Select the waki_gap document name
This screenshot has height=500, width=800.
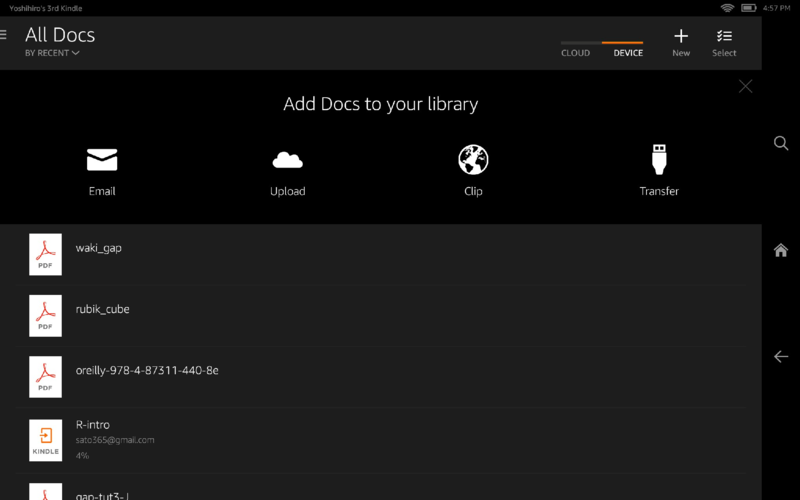coord(98,248)
